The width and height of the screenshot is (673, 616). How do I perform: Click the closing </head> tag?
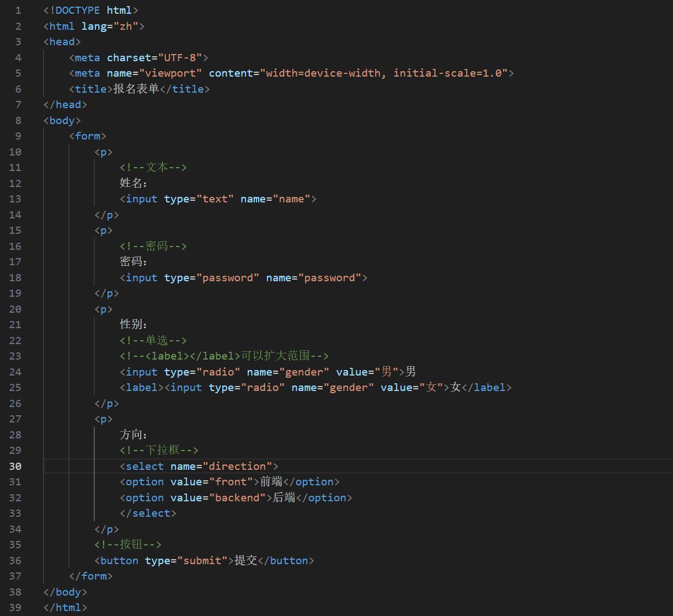point(66,104)
